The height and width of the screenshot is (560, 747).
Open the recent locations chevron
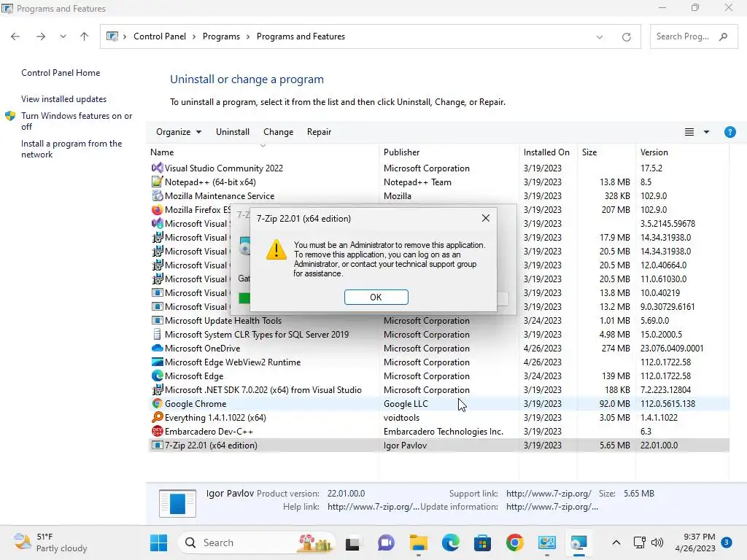click(63, 36)
